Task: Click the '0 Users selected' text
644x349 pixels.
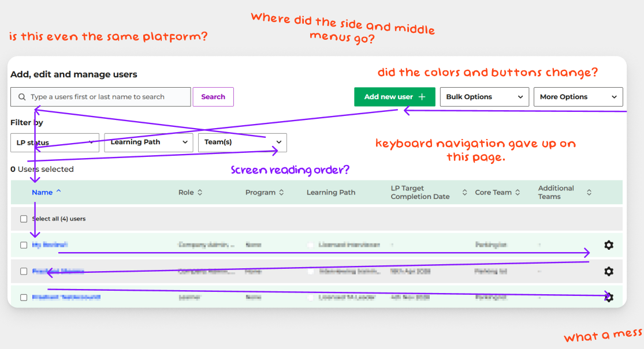Action: (42, 169)
